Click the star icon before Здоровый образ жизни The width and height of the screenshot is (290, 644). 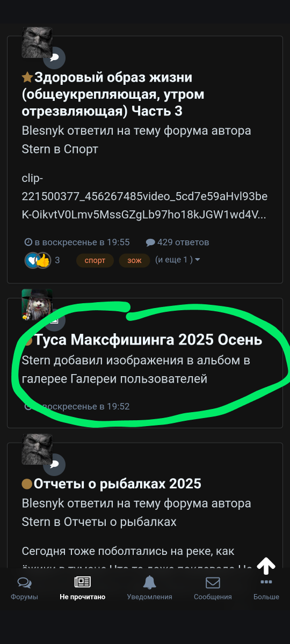pyautogui.click(x=27, y=78)
